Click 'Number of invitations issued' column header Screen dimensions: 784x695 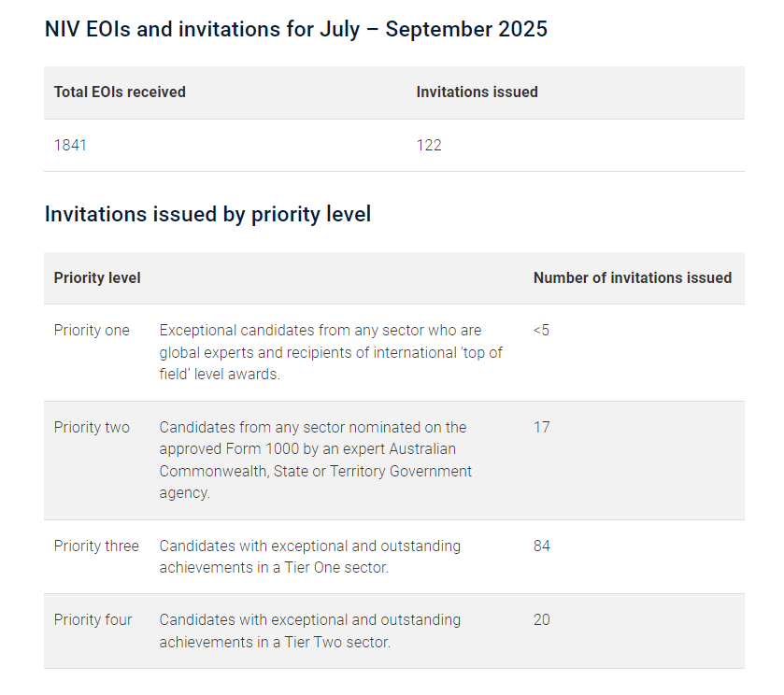click(632, 277)
